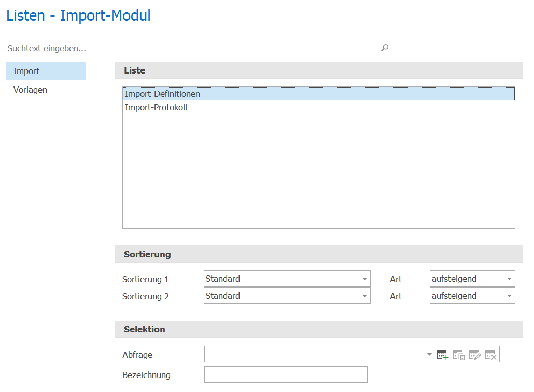Click the magnifier search icon
The height and width of the screenshot is (392, 534).
pyautogui.click(x=385, y=48)
